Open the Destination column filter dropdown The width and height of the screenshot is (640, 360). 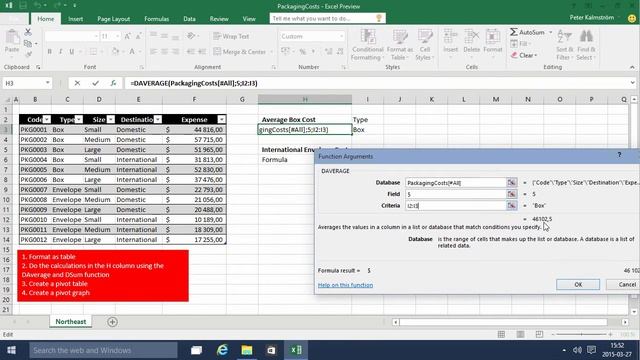(158, 119)
